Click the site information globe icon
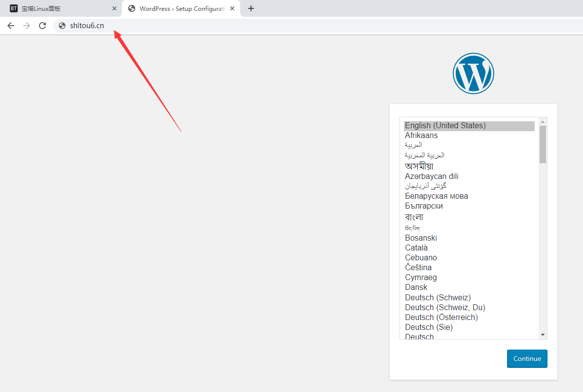Screen dimensions: 583x392 coord(61,26)
